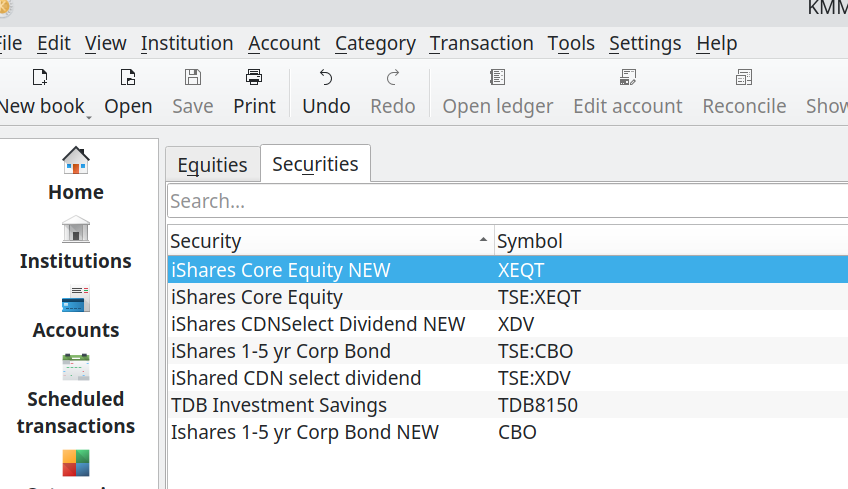Open the Home view in the sidebar
This screenshot has height=489, width=848.
(76, 174)
